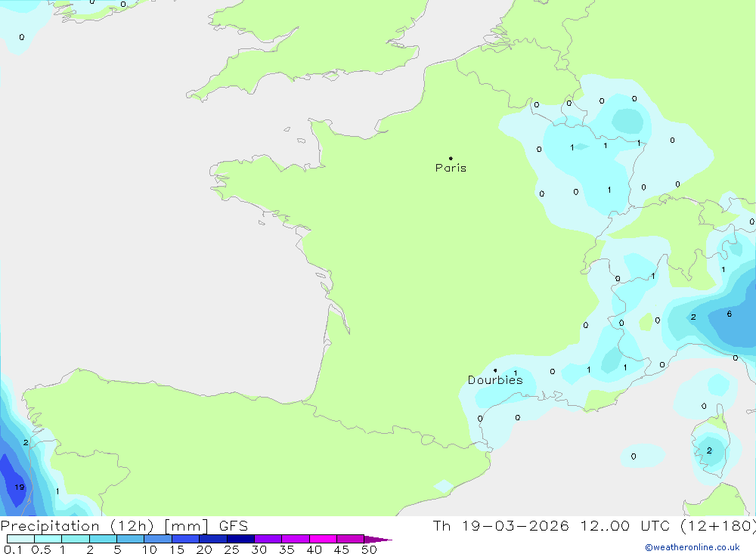
Task: Click the 'Th 19-03-2026' date text
Action: point(501,526)
